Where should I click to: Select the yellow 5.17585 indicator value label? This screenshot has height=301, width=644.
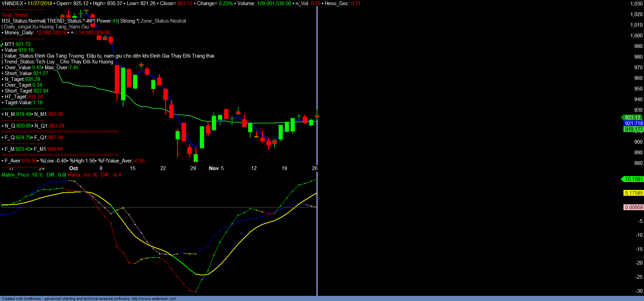click(x=633, y=193)
